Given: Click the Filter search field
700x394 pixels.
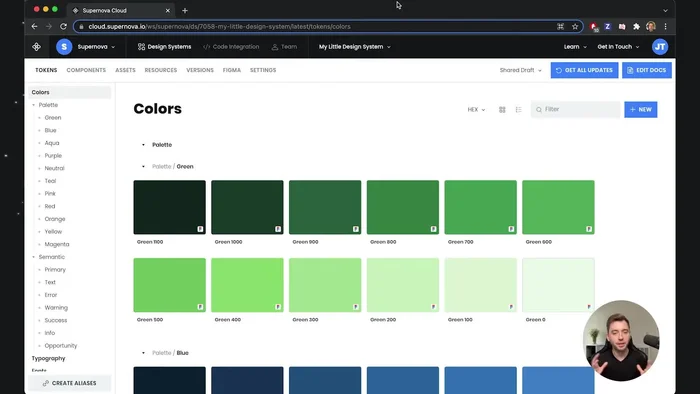Looking at the screenshot, I should 575,109.
